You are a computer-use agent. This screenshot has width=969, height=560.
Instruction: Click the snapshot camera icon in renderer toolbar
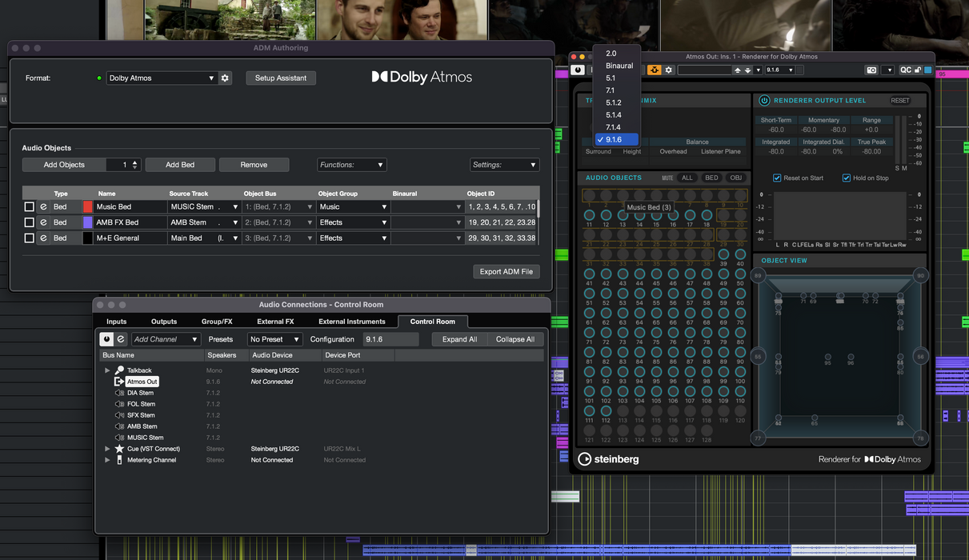[871, 70]
